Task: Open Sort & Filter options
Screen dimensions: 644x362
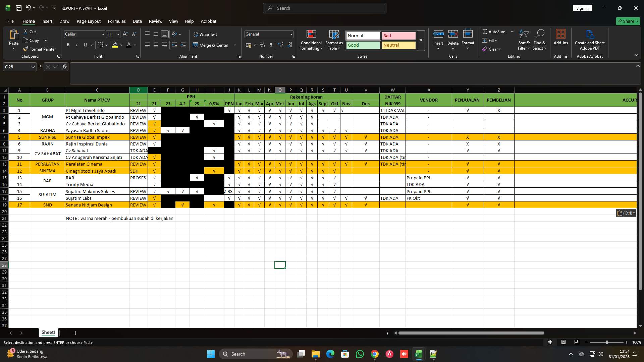Action: (524, 40)
